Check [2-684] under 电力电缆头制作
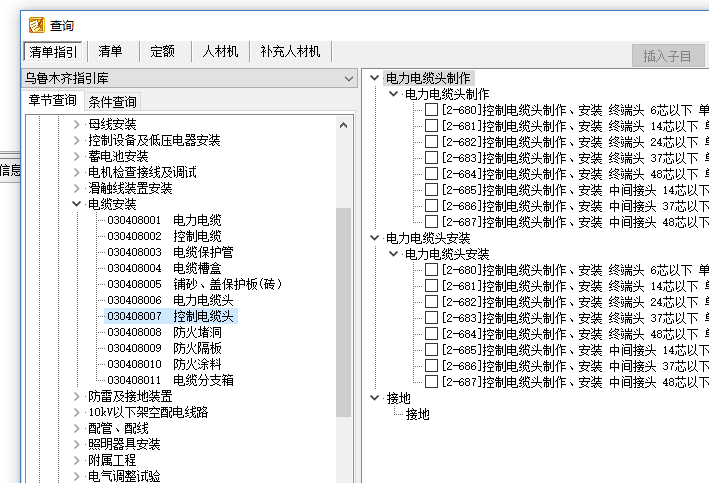 click(x=432, y=174)
